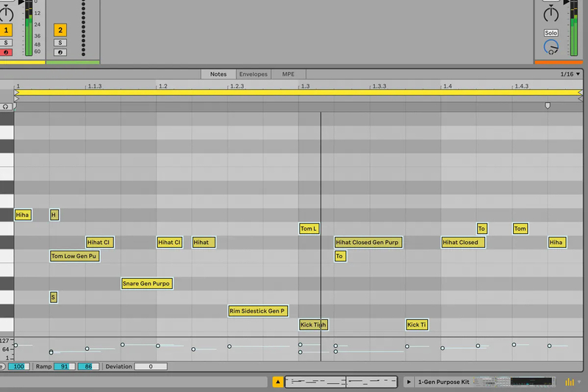Open the small dropdown arrow at bottom right
Image resolution: width=588 pixels, height=392 pixels.
tap(579, 382)
